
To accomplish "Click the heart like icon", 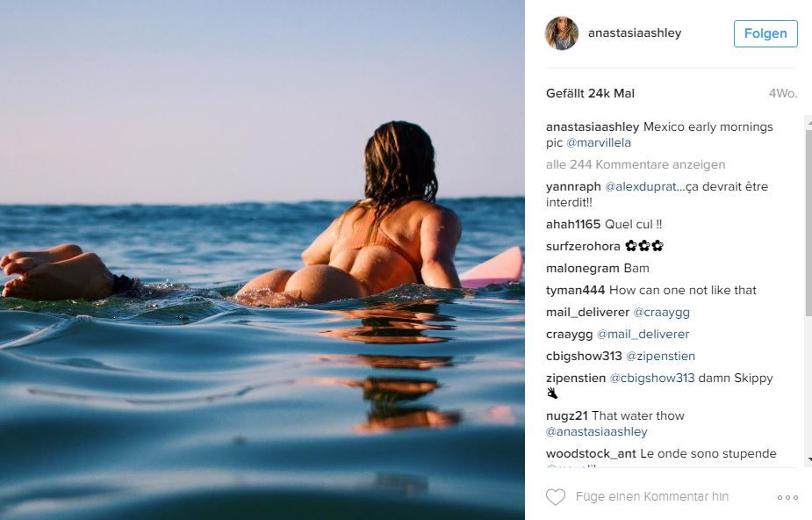I will point(556,497).
